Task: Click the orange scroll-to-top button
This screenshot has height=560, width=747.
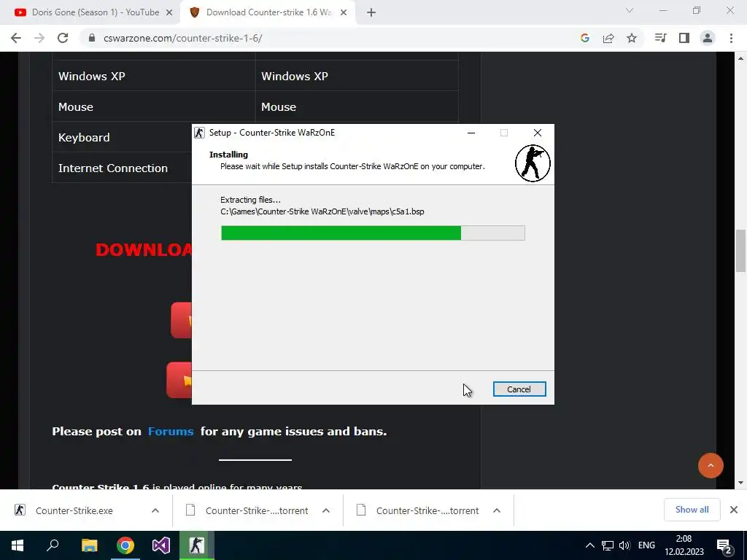Action: 711,465
